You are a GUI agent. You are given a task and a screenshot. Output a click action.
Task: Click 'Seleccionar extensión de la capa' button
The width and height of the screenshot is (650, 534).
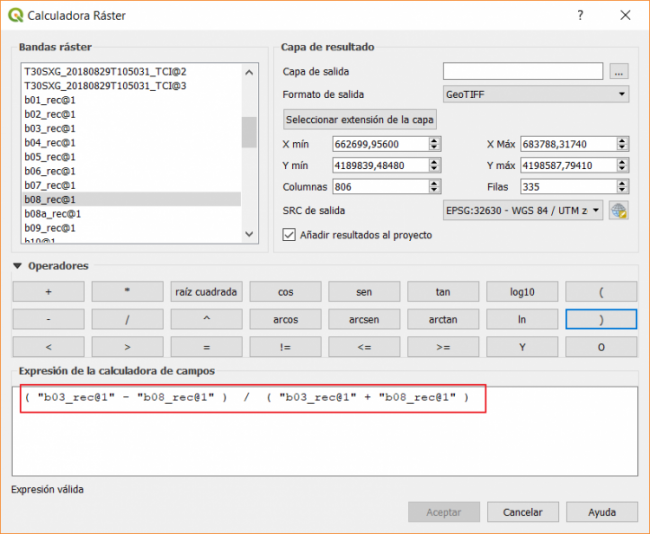tap(359, 120)
